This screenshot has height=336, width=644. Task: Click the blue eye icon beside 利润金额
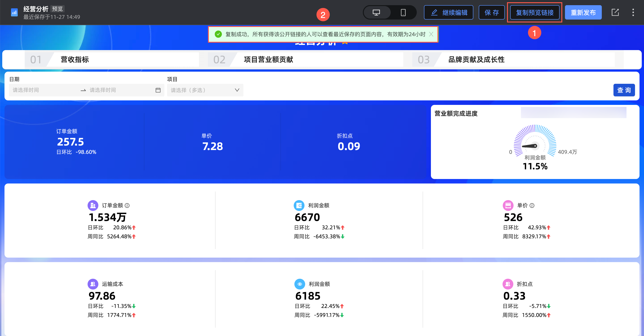click(x=300, y=284)
